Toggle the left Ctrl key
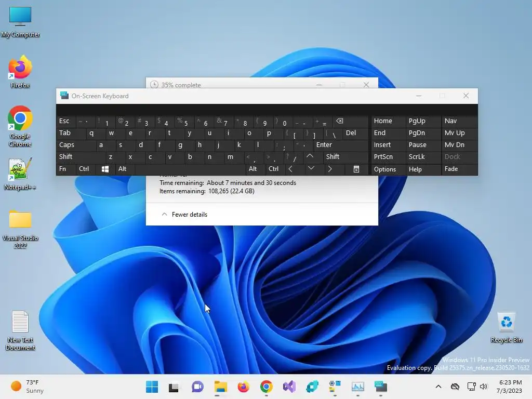This screenshot has height=399, width=532. (x=85, y=169)
